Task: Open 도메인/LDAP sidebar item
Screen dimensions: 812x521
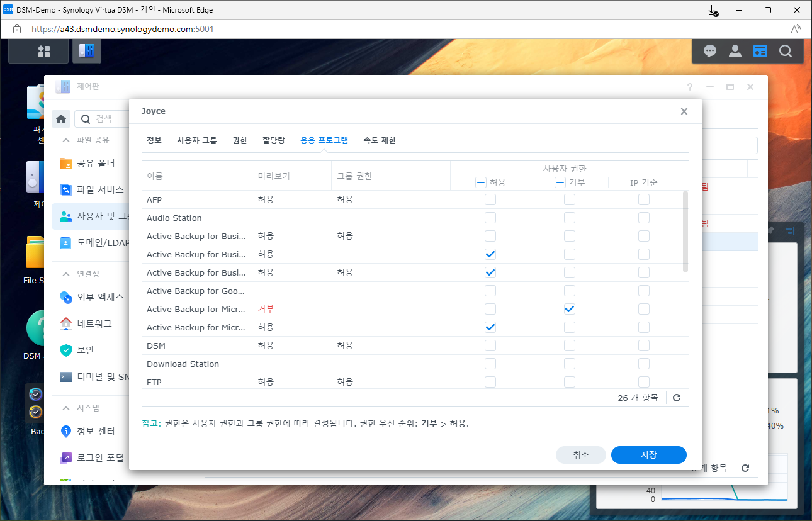Action: [90, 243]
